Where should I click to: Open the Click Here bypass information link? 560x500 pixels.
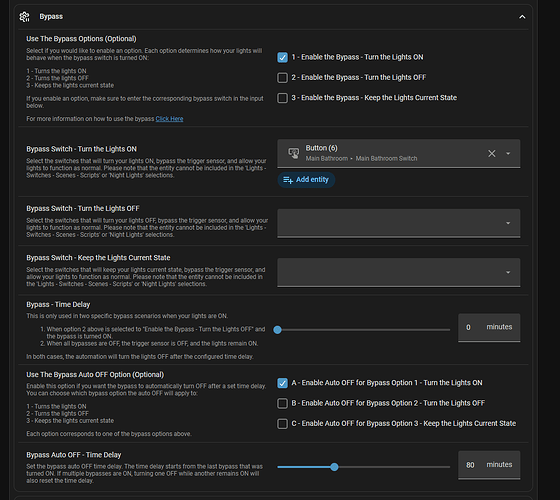(169, 119)
